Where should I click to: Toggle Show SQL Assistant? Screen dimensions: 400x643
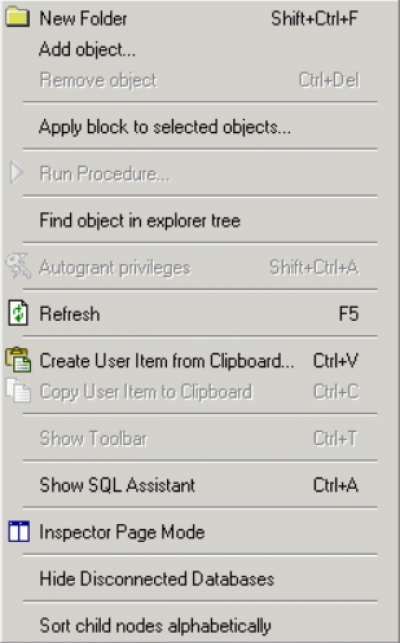click(x=200, y=486)
